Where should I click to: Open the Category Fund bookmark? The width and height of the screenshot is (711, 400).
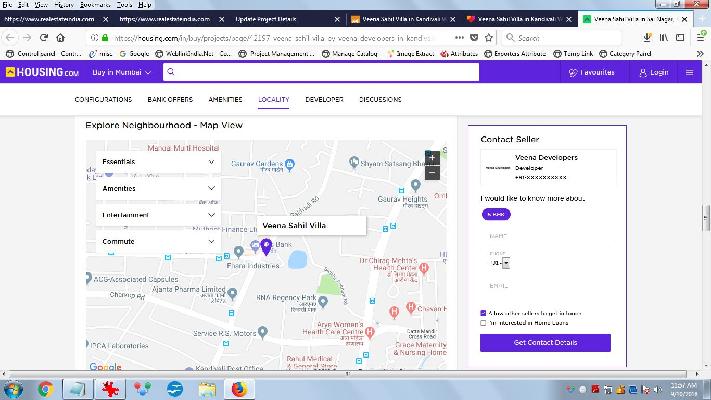point(625,54)
